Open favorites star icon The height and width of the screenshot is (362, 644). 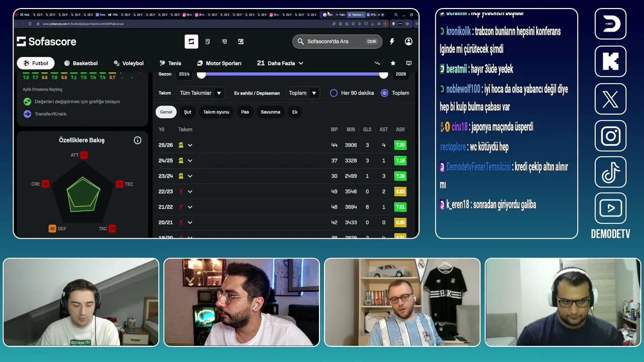pyautogui.click(x=393, y=63)
